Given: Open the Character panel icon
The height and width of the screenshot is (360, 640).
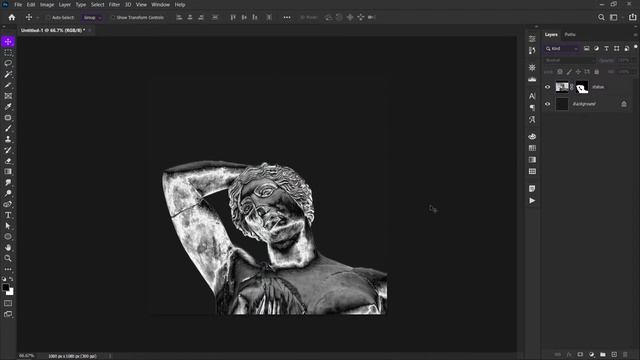Looking at the screenshot, I should pyautogui.click(x=532, y=96).
